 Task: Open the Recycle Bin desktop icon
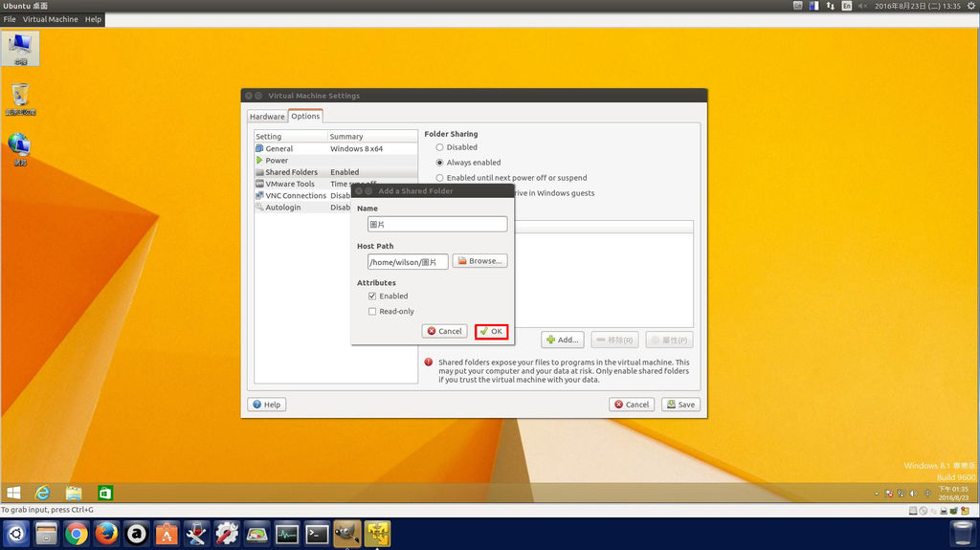tap(21, 99)
